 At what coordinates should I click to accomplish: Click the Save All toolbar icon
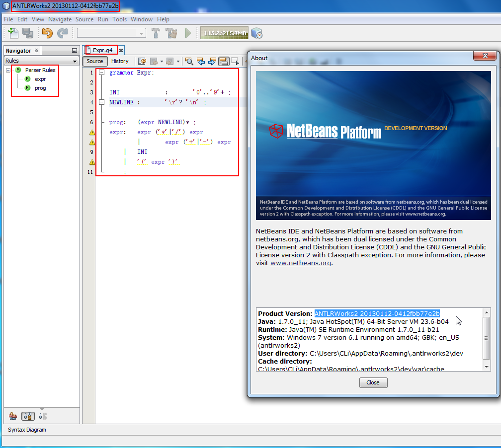pyautogui.click(x=28, y=33)
